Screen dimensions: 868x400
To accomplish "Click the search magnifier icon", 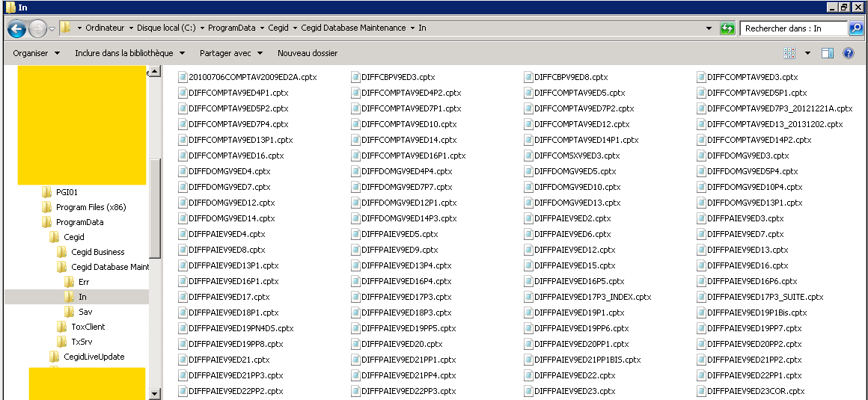I will pos(856,28).
